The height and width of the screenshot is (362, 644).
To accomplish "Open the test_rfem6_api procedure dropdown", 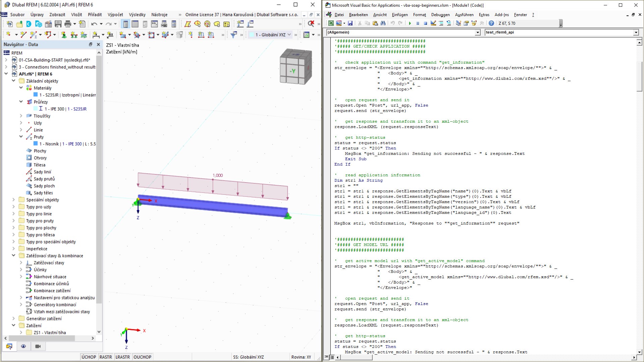I will 636,33.
